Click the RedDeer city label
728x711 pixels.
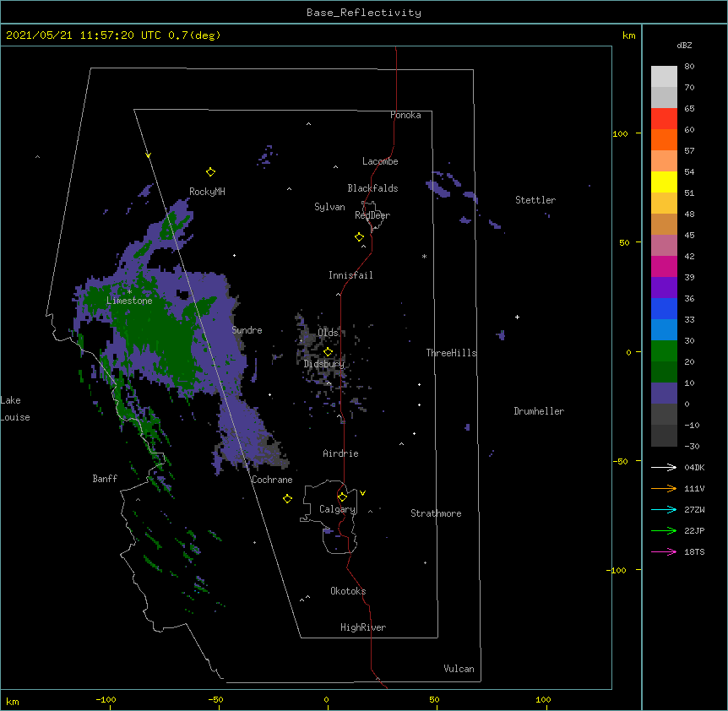[372, 215]
